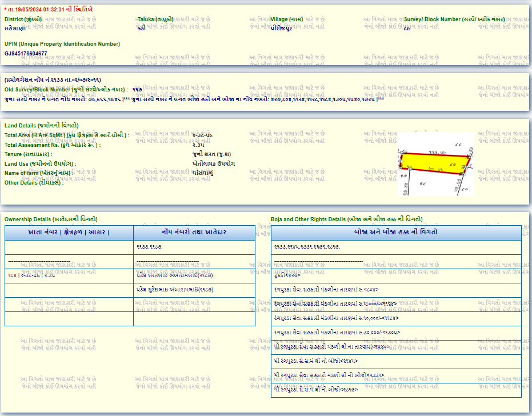Click the Tenure (સત્તાપ્રકાર) label
The image size is (532, 416).
tap(28, 154)
